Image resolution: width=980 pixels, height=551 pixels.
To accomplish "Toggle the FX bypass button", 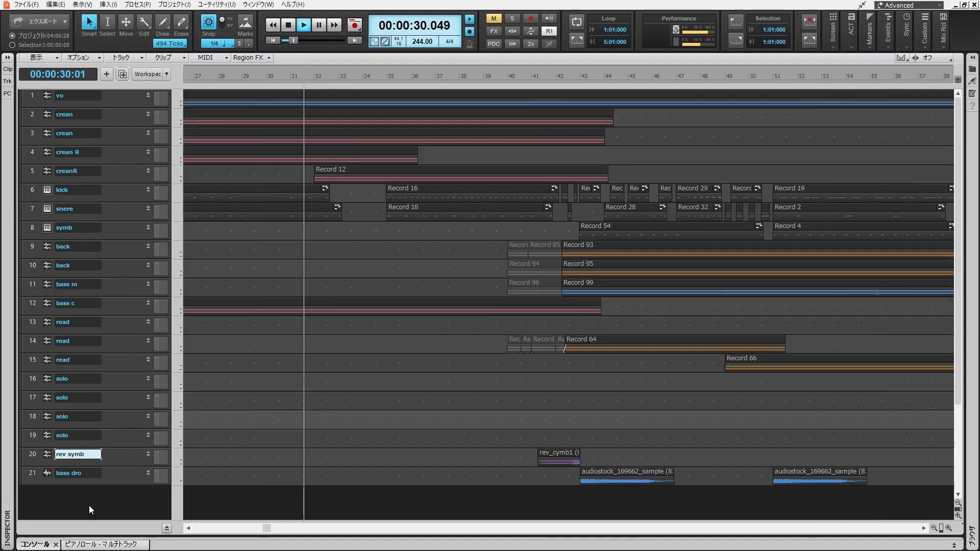I will pyautogui.click(x=493, y=31).
